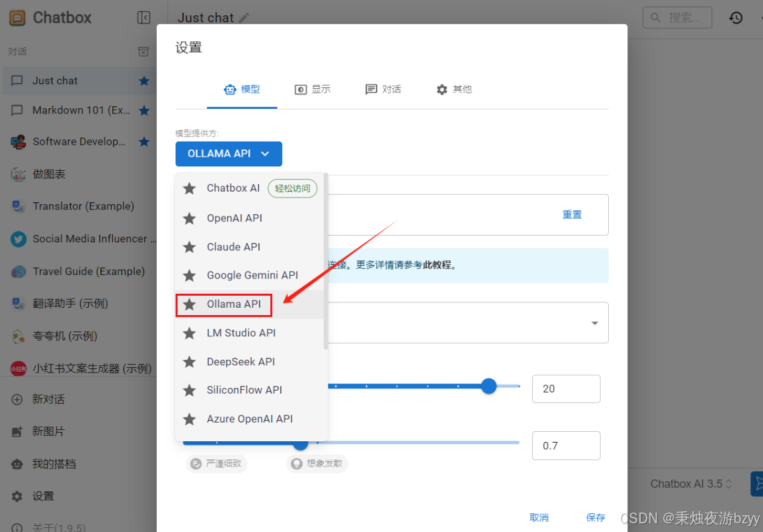Click the Chatbox app logo
The image size is (763, 532).
click(17, 18)
